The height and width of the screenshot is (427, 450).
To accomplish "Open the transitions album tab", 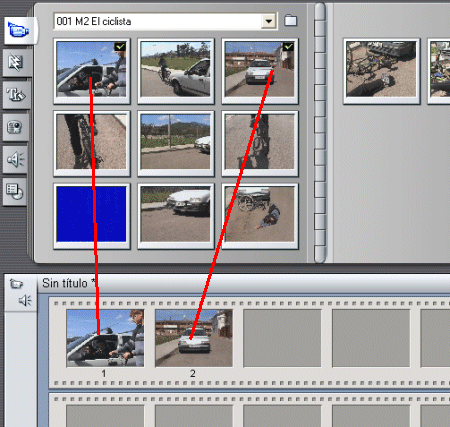I will click(x=16, y=63).
